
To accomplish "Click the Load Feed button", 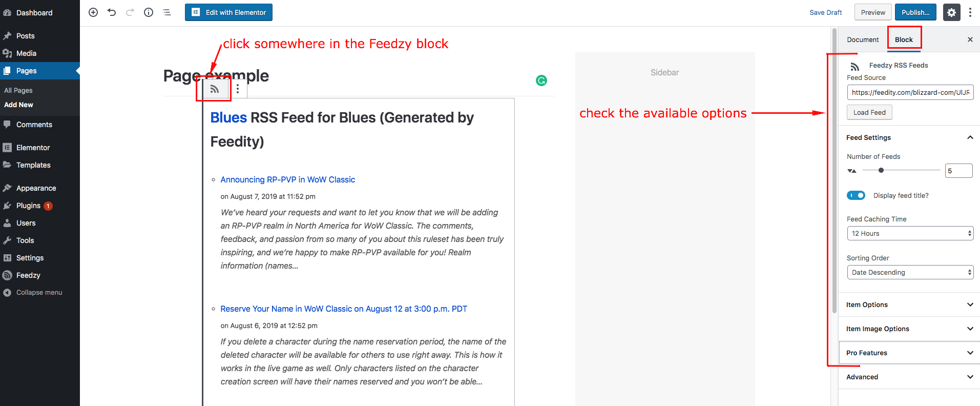I will pyautogui.click(x=869, y=112).
